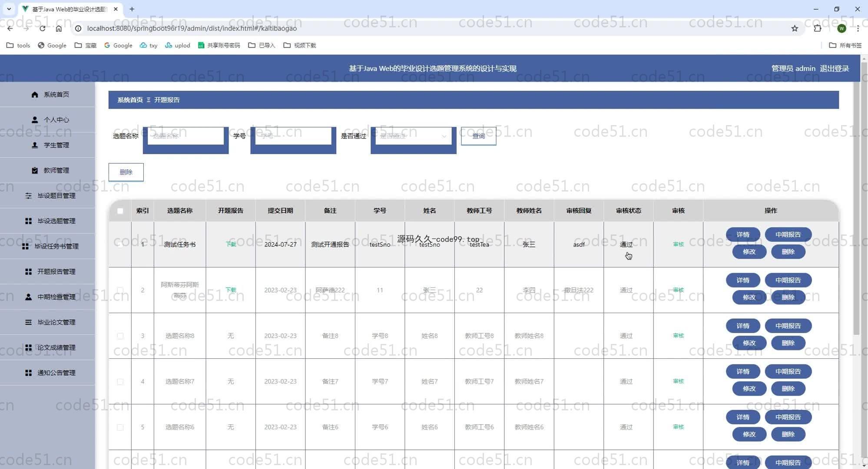Open the browser home page icon

[x=59, y=28]
